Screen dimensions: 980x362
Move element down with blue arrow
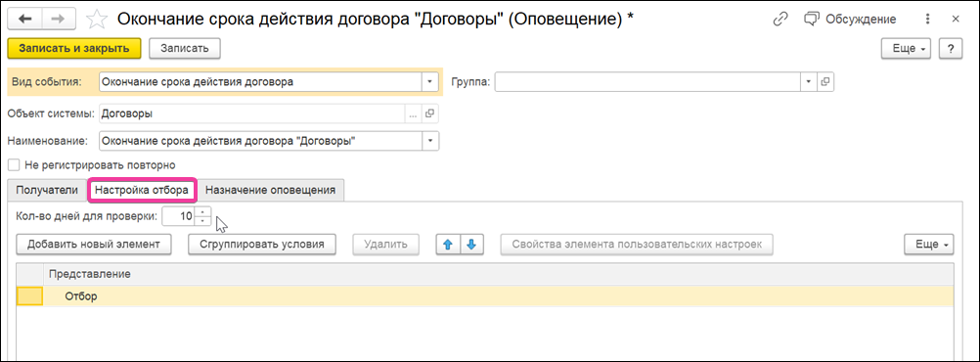[x=471, y=245]
